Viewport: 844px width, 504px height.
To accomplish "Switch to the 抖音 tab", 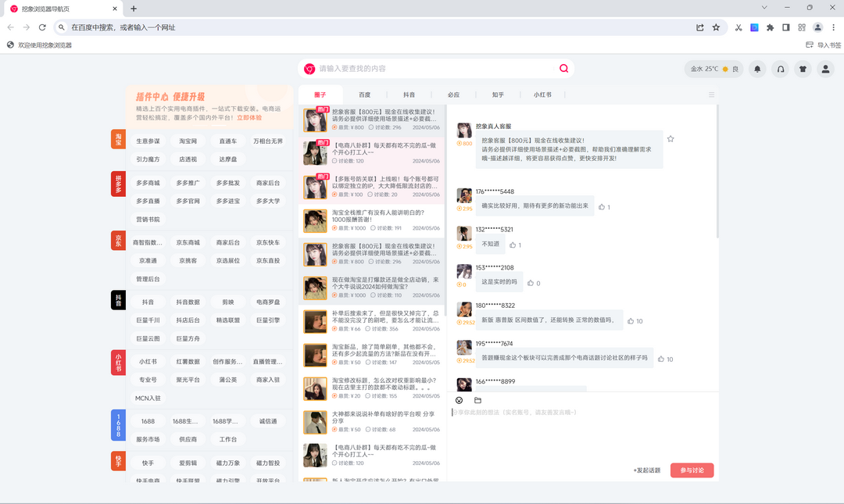I will tap(409, 95).
